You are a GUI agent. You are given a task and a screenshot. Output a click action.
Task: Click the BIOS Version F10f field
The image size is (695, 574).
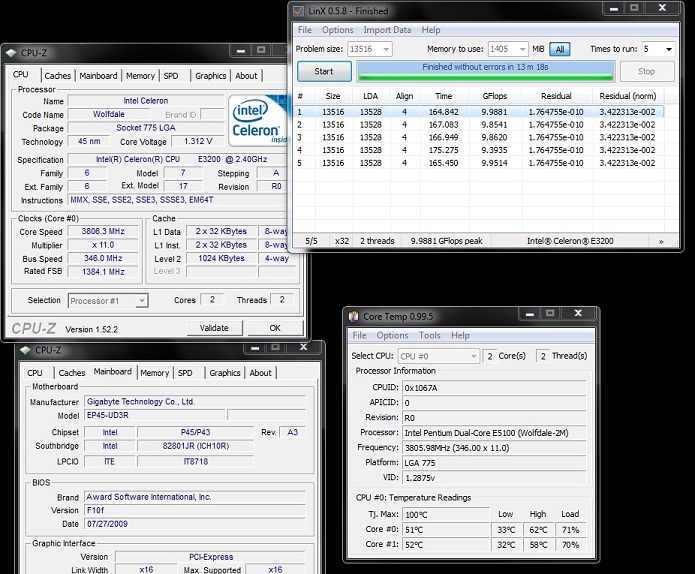pos(195,510)
